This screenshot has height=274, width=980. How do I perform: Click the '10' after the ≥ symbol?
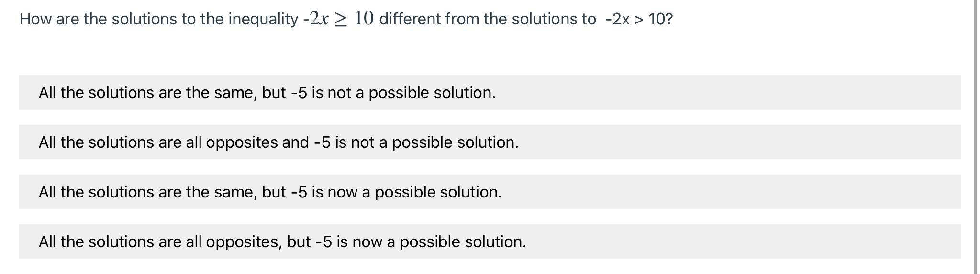coord(364,18)
